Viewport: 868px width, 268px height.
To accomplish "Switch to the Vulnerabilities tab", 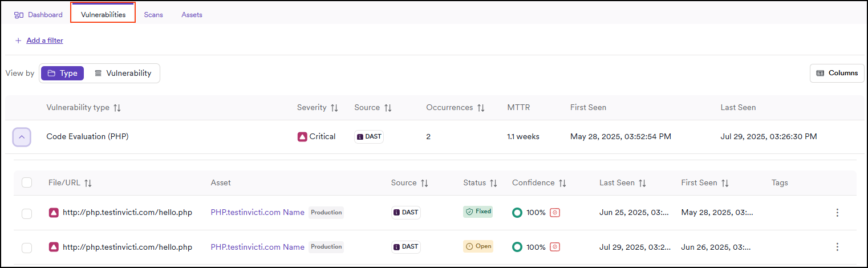I will [x=103, y=15].
